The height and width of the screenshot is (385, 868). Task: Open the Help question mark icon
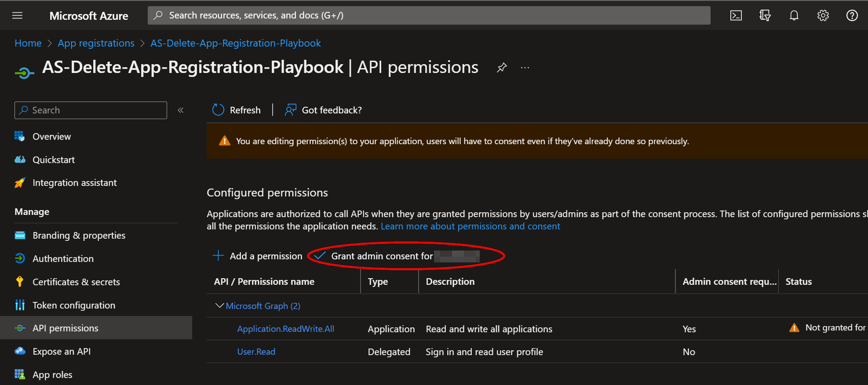click(x=852, y=15)
